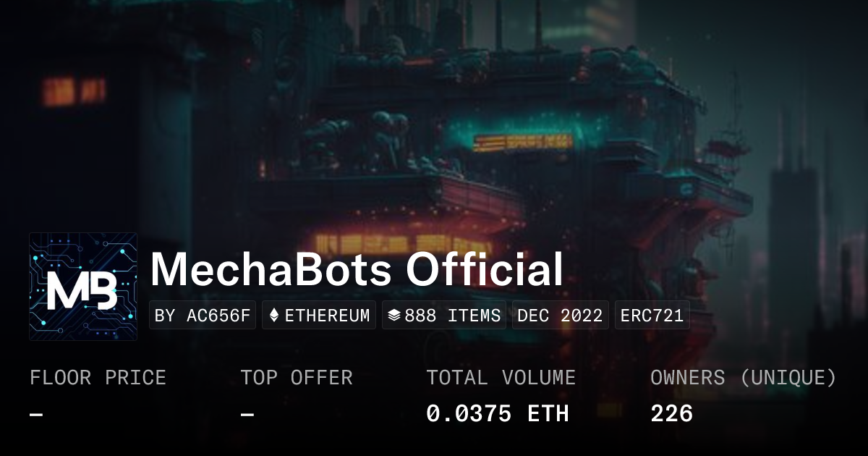Select the 226 owners count
The height and width of the screenshot is (456, 868).
[x=671, y=414]
